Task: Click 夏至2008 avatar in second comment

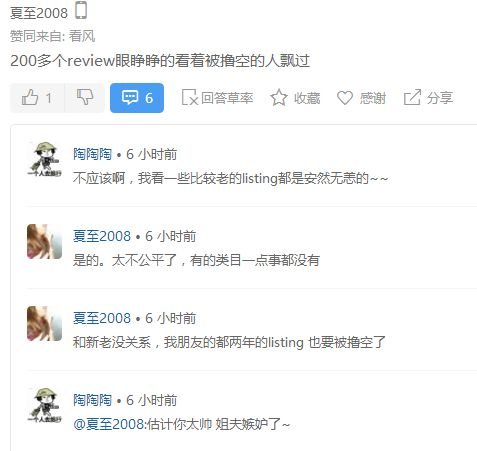Action: point(45,241)
